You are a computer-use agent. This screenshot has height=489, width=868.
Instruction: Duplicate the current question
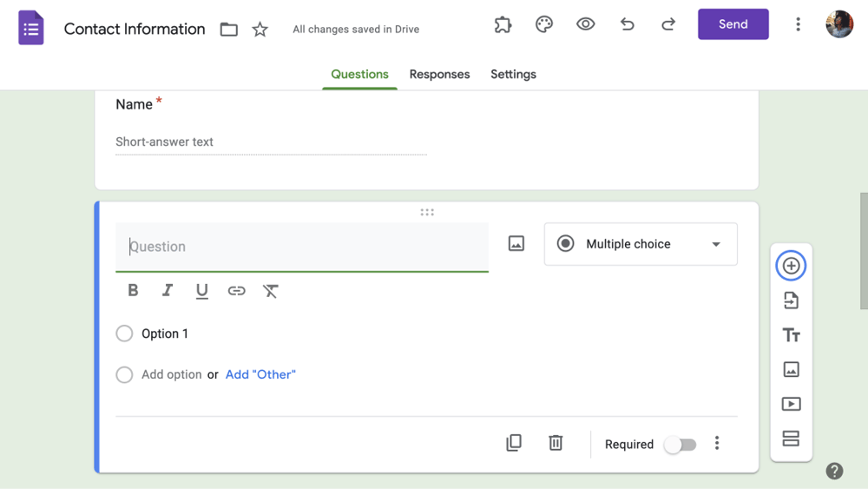coord(514,443)
